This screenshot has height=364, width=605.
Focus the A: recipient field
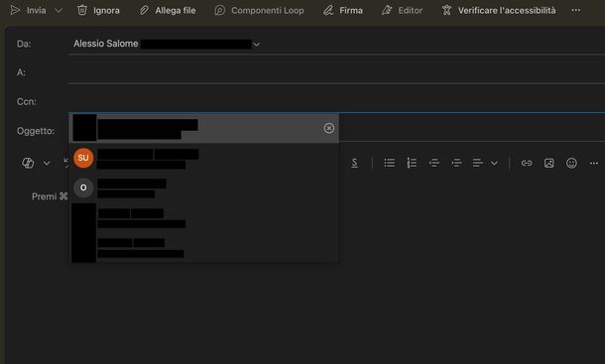(x=336, y=72)
